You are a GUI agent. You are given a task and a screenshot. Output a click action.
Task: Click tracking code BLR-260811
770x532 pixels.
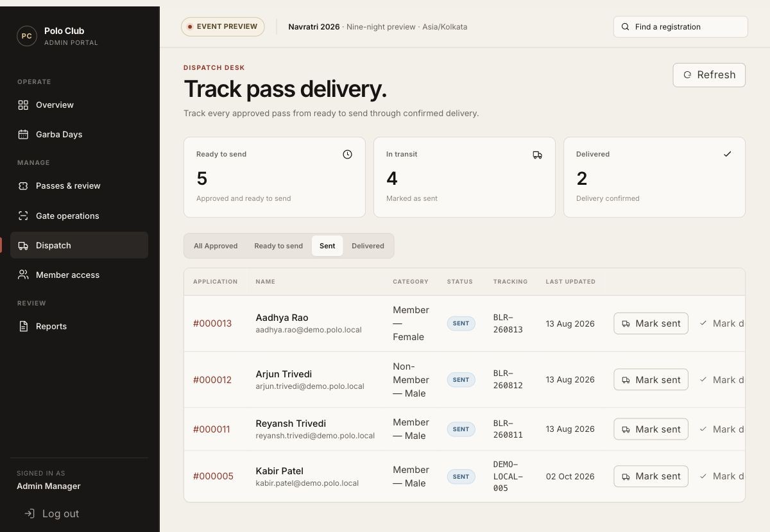[x=508, y=429]
